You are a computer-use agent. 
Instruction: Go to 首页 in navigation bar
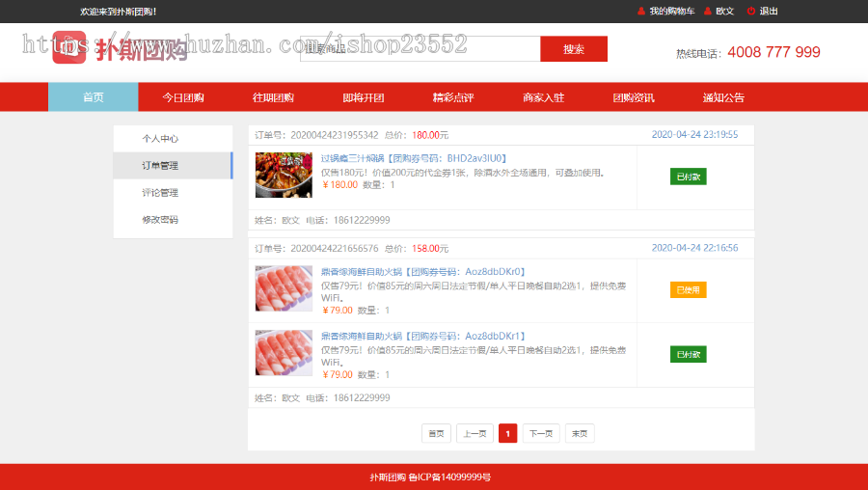click(x=93, y=96)
